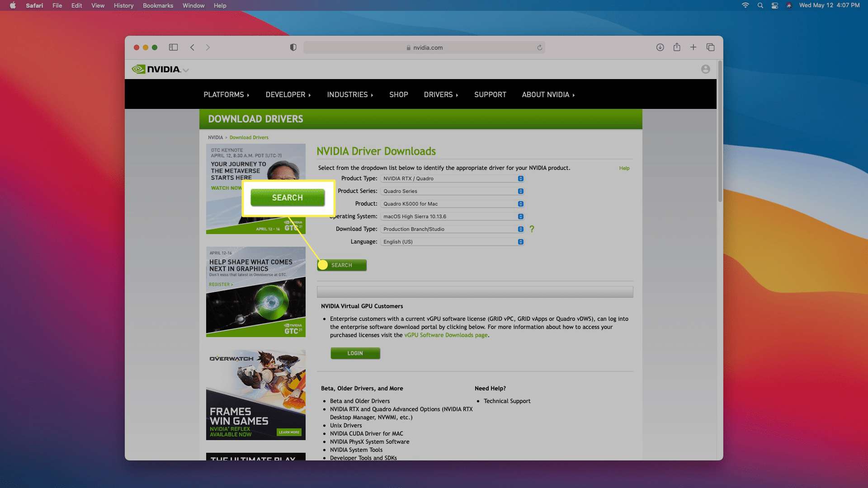Click the NVIDIA logo
This screenshot has height=488, width=868.
tap(156, 69)
